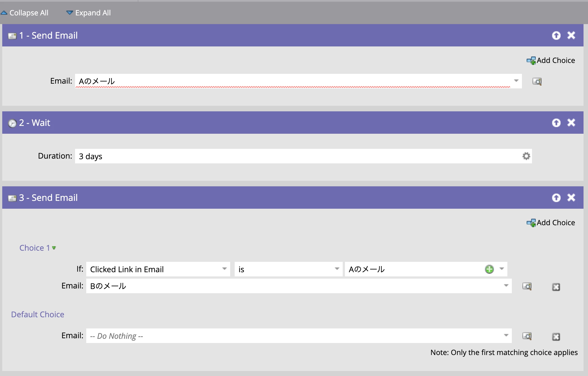Preview the Choice 1 email Bのメール
The width and height of the screenshot is (588, 376).
[x=527, y=286]
